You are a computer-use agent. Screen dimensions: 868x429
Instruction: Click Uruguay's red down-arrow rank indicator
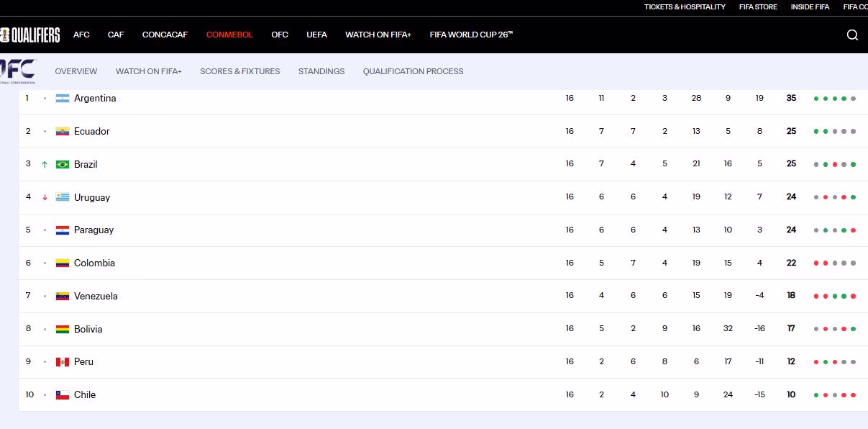[45, 197]
